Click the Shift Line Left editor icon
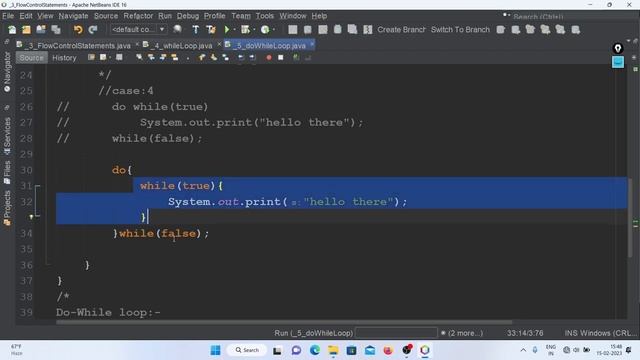640x360 pixels. pyautogui.click(x=241, y=58)
